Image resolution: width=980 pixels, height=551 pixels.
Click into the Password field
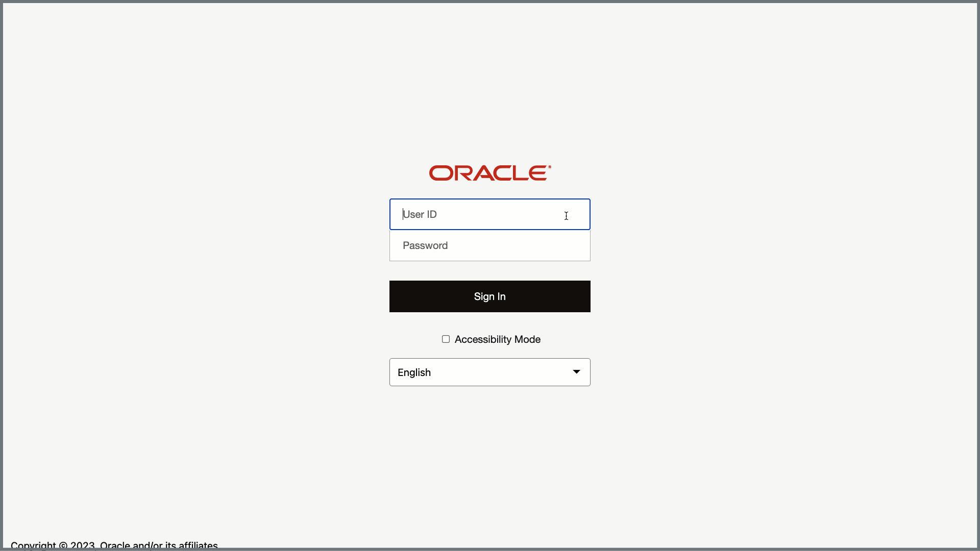pyautogui.click(x=489, y=245)
